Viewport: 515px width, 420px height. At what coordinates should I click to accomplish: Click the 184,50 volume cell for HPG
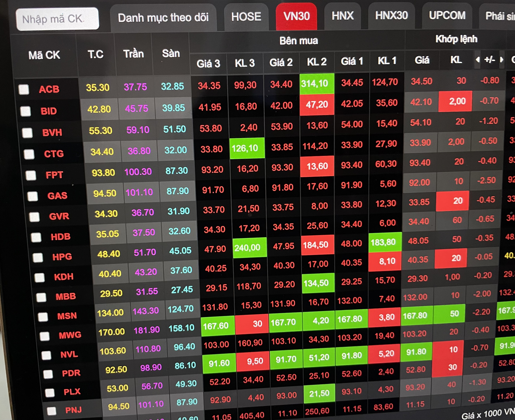(x=317, y=245)
